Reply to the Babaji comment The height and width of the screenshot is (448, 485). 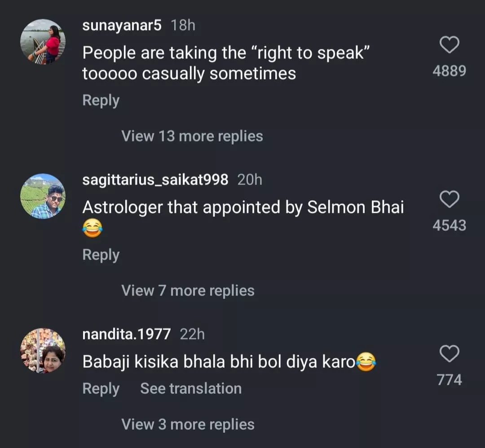(x=101, y=389)
